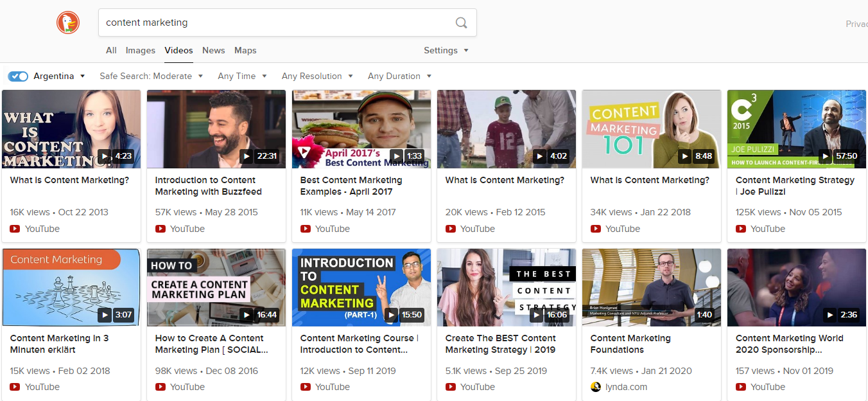Click the YouTube icon under the 11K views video
The height and width of the screenshot is (401, 868).
305,229
